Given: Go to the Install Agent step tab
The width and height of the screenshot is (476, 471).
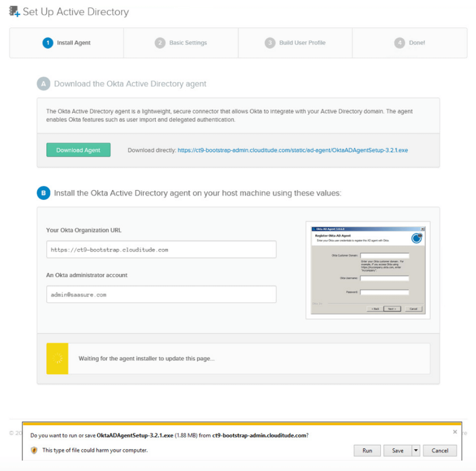Looking at the screenshot, I should (74, 43).
